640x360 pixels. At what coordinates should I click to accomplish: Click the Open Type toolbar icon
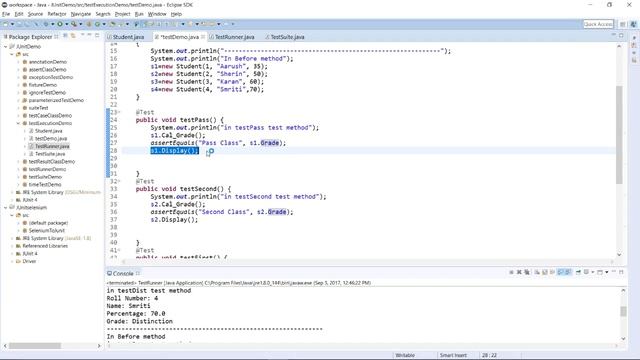point(112,24)
